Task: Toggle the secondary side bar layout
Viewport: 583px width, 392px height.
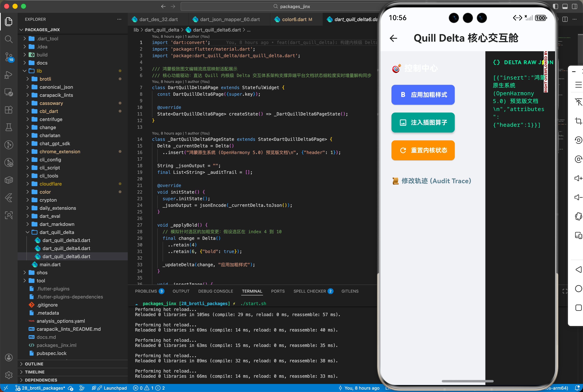Action: [x=575, y=6]
